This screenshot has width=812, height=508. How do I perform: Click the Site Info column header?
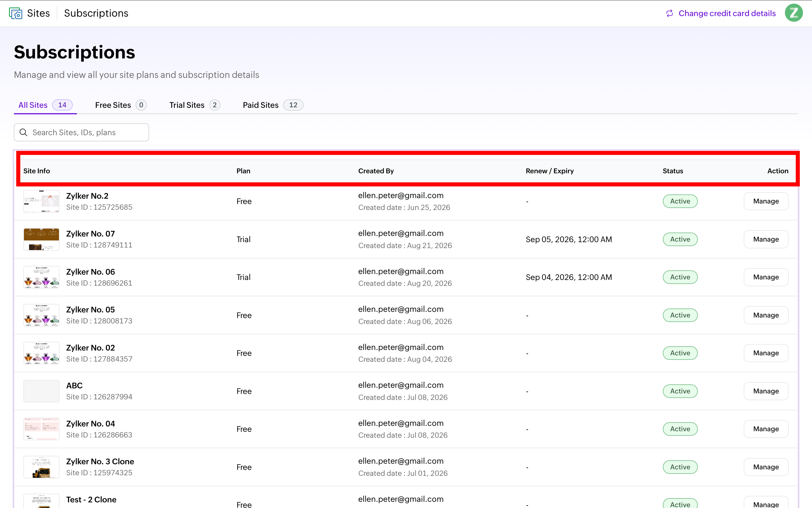pyautogui.click(x=37, y=171)
